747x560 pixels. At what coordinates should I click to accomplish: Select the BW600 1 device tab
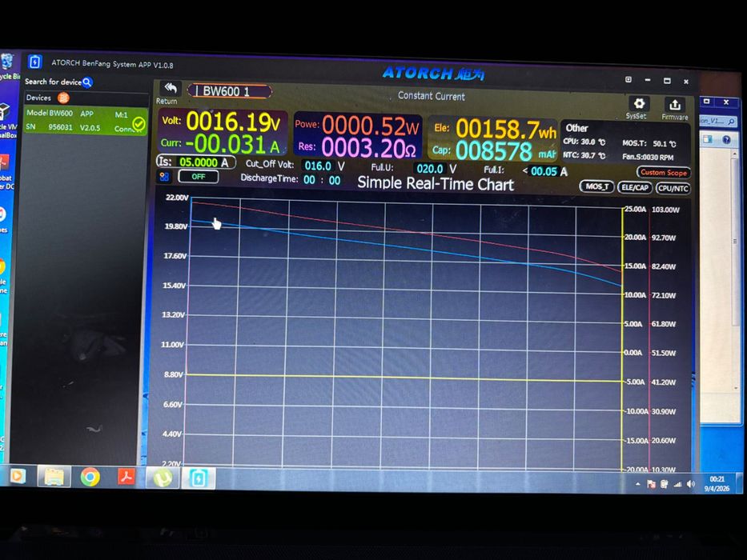click(230, 91)
